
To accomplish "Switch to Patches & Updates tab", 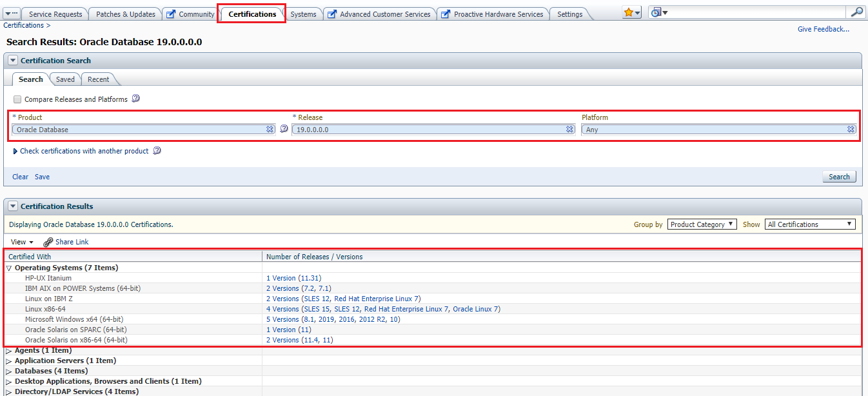I will [x=126, y=14].
